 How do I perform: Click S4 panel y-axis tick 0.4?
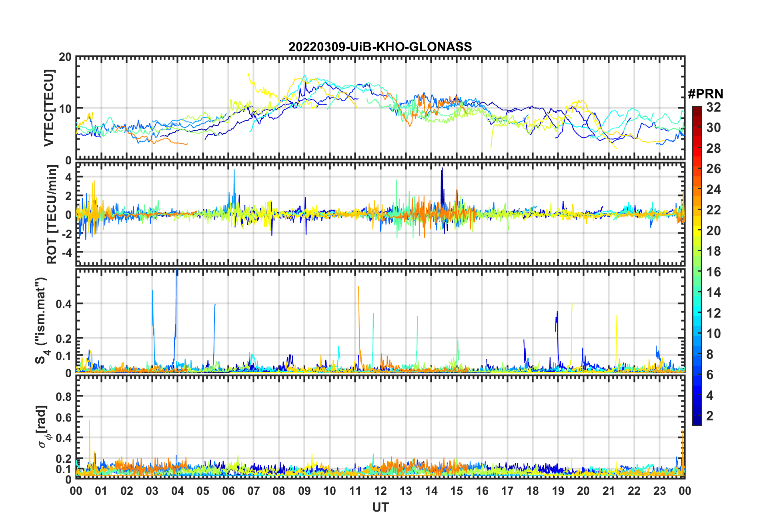[64, 304]
